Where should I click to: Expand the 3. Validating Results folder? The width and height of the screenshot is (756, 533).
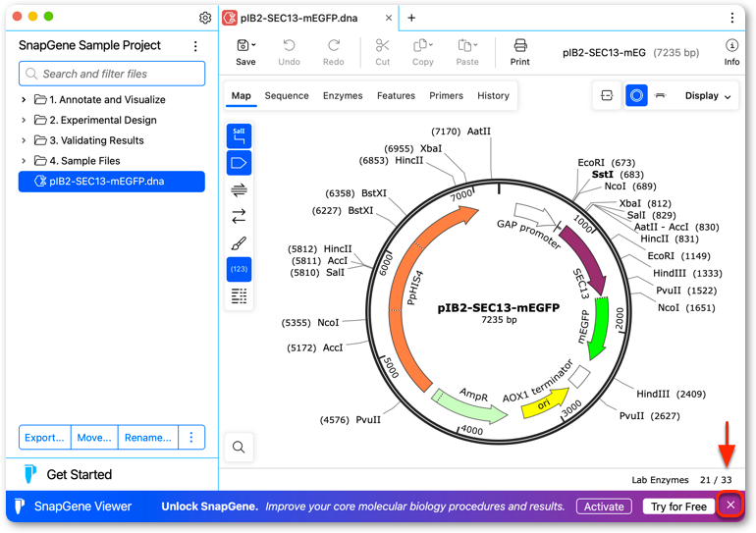click(x=24, y=140)
